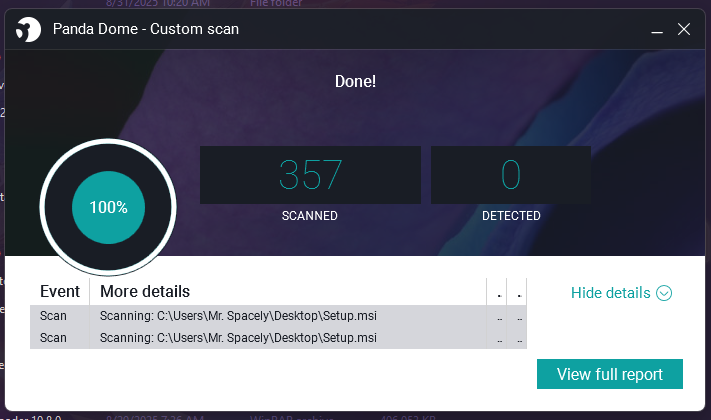Click the 100% progress circle

(108, 207)
